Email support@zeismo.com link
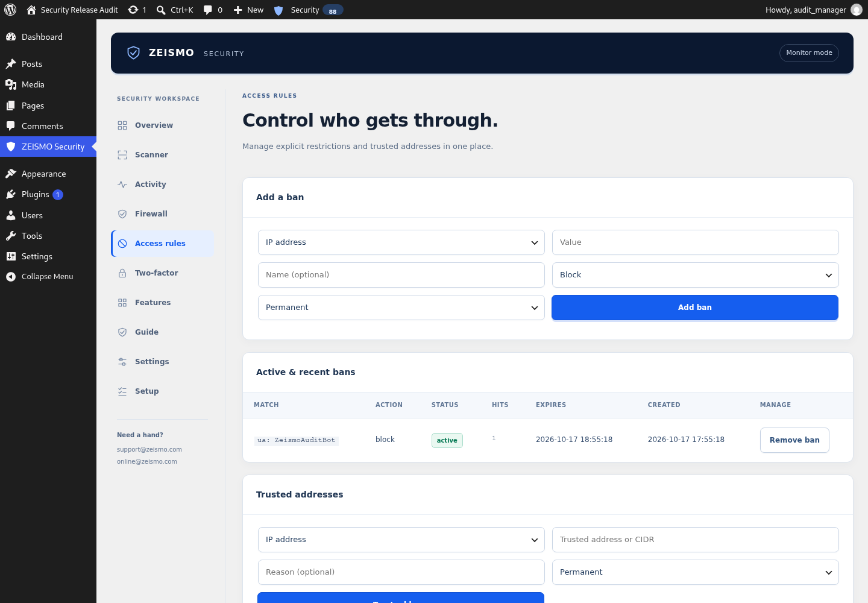The height and width of the screenshot is (603, 868). coord(149,450)
